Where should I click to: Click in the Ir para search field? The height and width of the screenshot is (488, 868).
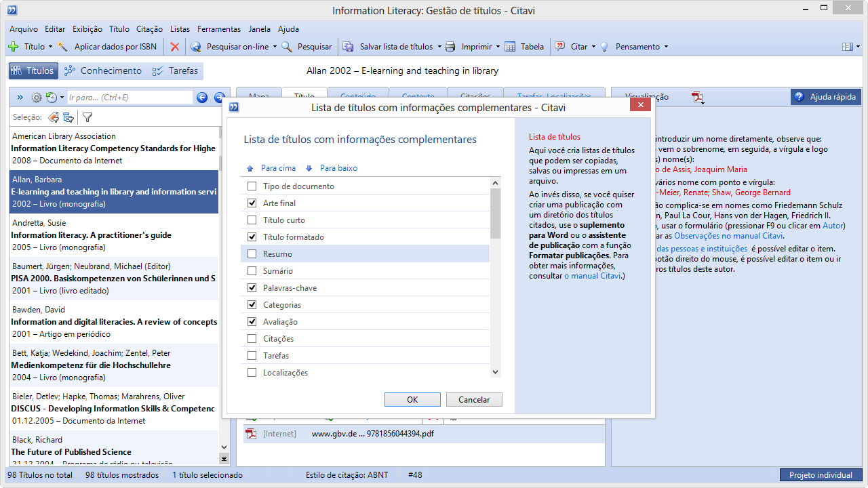coord(130,98)
